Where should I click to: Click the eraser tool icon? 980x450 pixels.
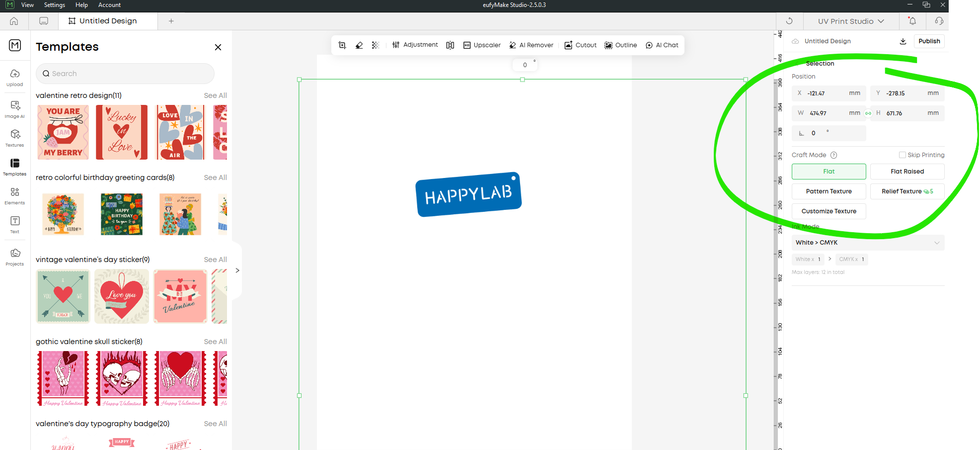pos(359,45)
